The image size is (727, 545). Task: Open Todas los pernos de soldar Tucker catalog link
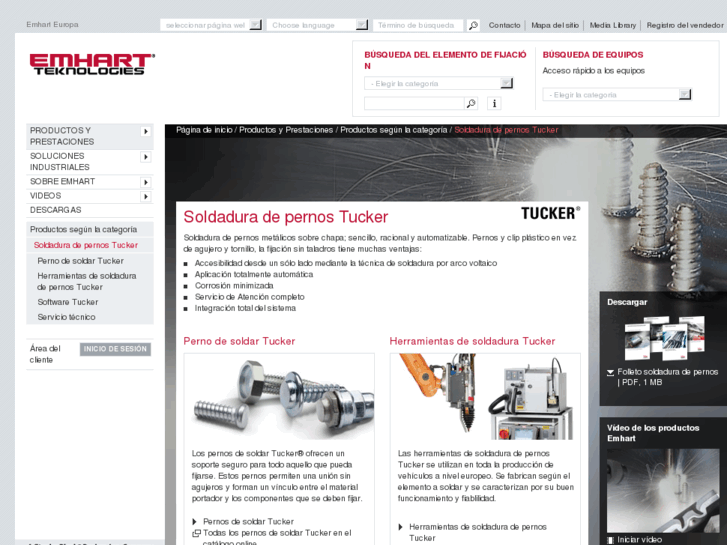[x=277, y=538]
